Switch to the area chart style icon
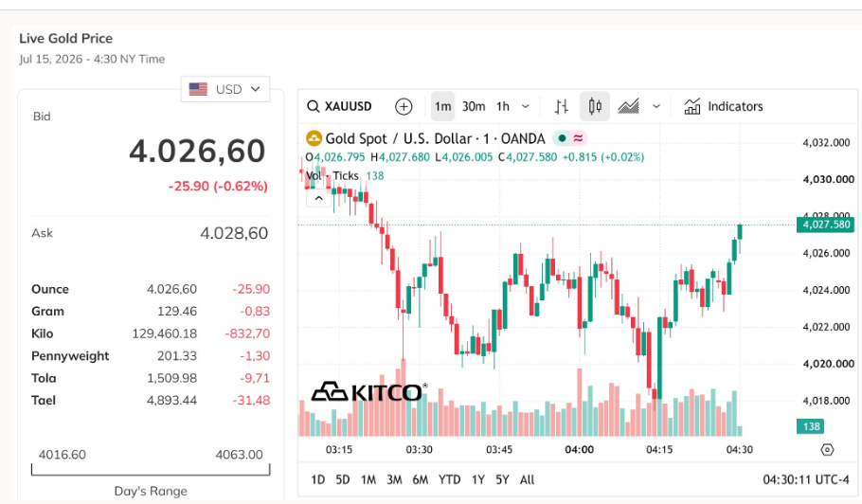 coord(628,106)
